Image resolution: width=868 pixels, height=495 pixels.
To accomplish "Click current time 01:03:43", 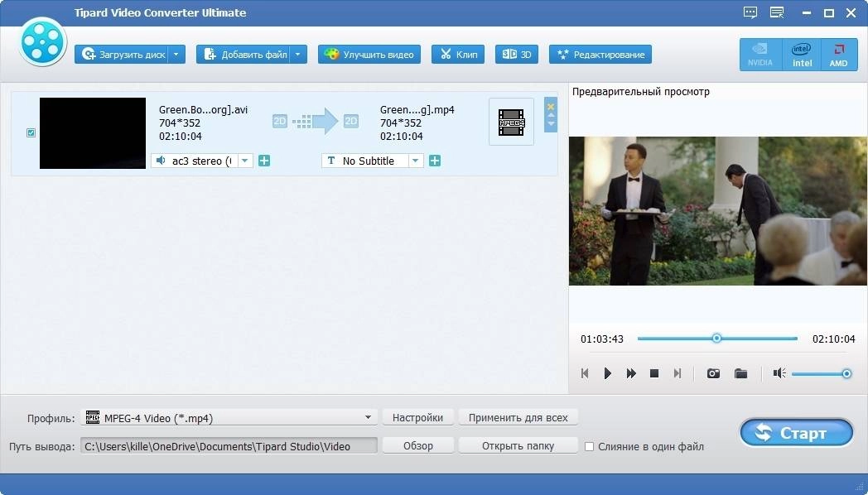I will click(602, 339).
